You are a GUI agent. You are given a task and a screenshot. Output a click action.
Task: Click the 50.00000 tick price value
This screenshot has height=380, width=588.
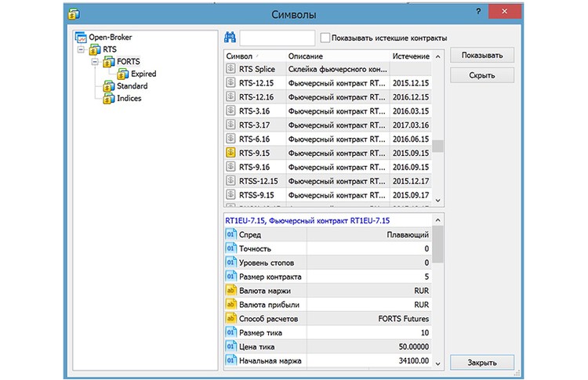pos(414,346)
